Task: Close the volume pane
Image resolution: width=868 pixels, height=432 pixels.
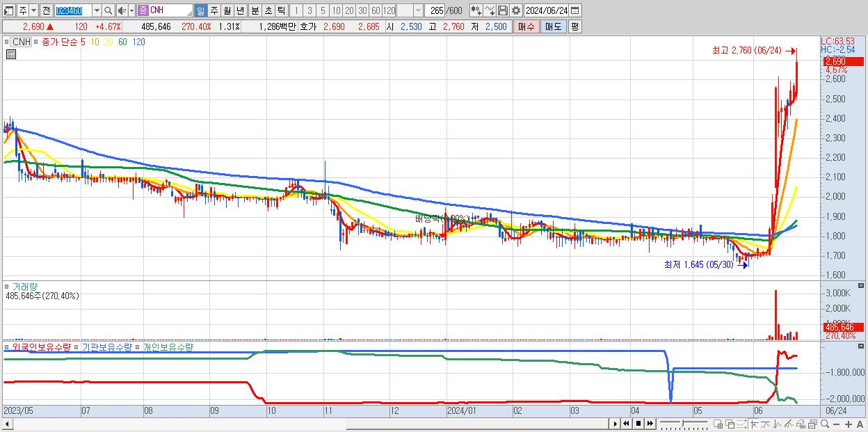Action: [x=860, y=286]
